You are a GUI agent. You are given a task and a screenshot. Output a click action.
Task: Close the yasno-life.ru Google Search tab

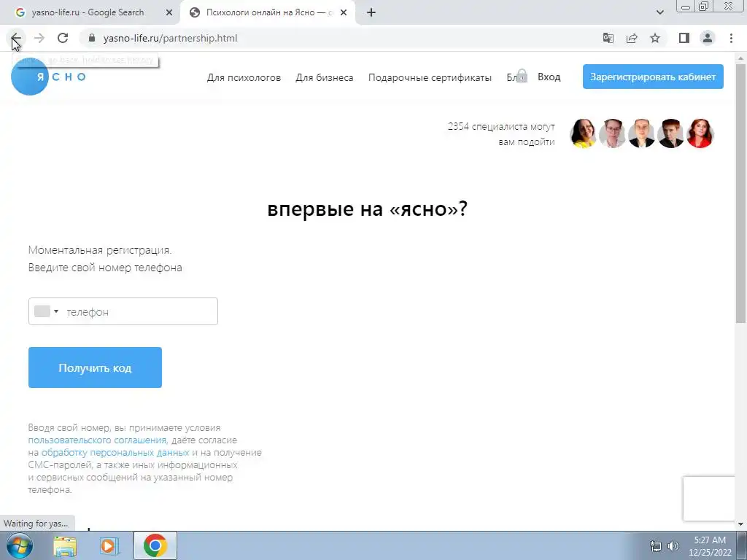[x=169, y=13]
